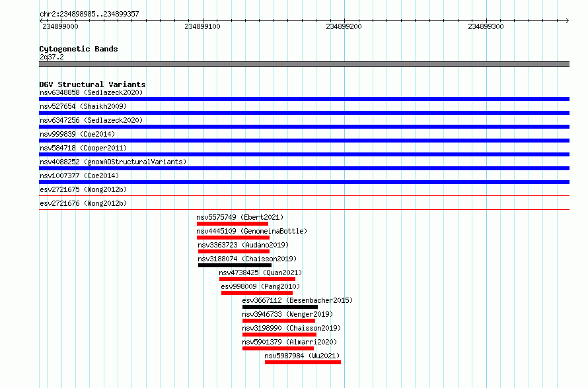Click the thin red line under esv2721675
Image resolution: width=588 pixels, height=388 pixels.
[304, 195]
